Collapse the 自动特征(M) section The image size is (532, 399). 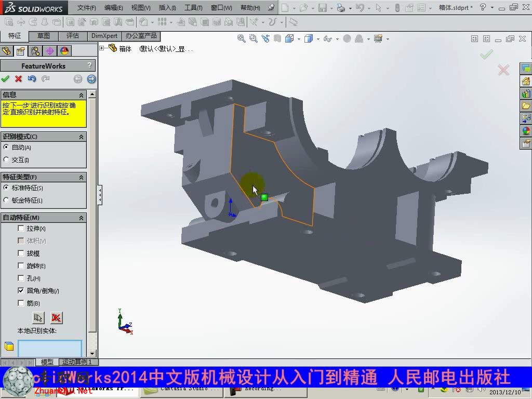click(x=81, y=218)
